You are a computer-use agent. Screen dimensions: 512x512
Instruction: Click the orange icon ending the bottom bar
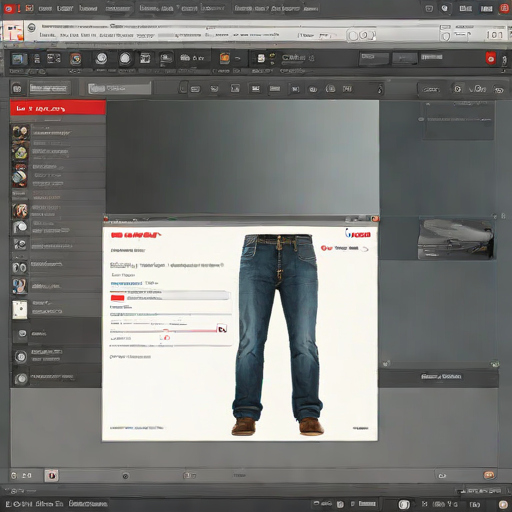click(489, 475)
